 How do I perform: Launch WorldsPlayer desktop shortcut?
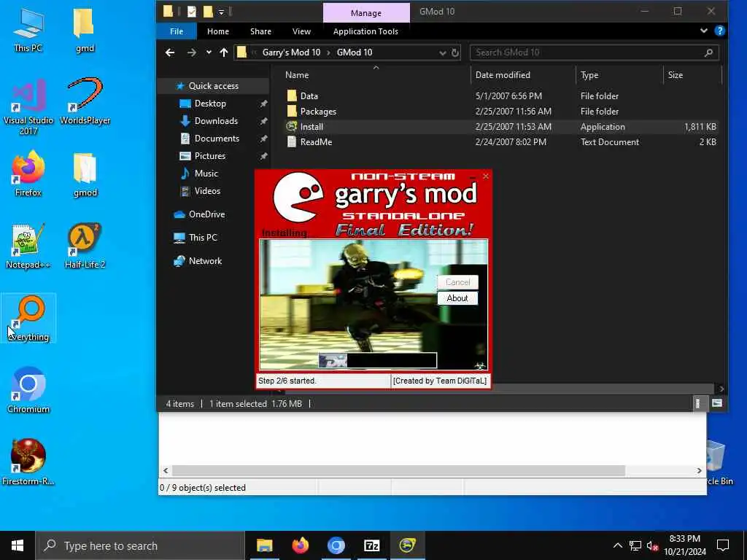(x=85, y=101)
